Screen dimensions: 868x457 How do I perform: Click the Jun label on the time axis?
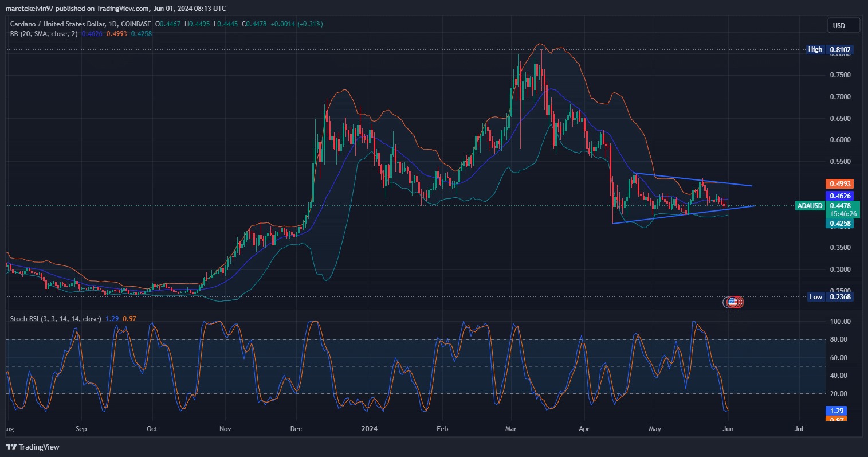point(727,429)
